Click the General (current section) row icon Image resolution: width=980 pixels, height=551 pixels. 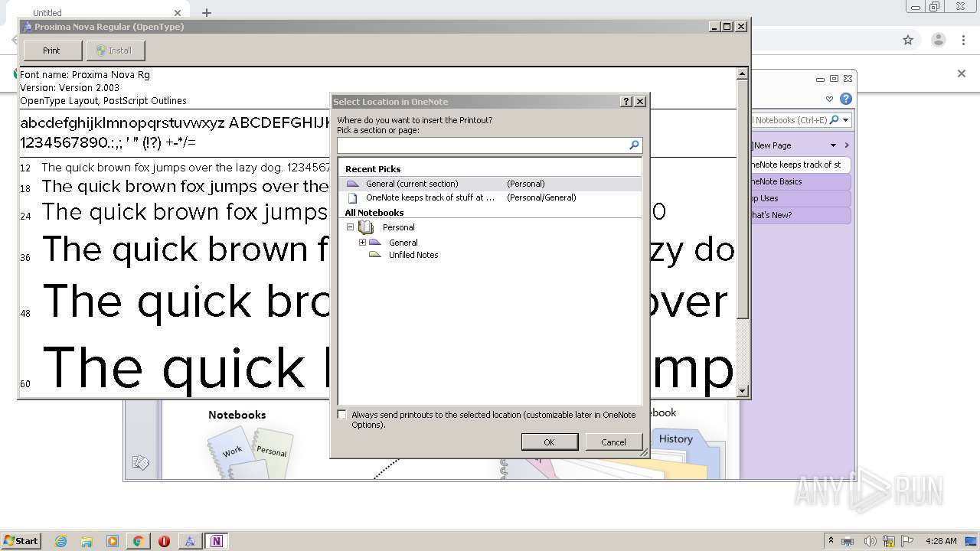353,184
